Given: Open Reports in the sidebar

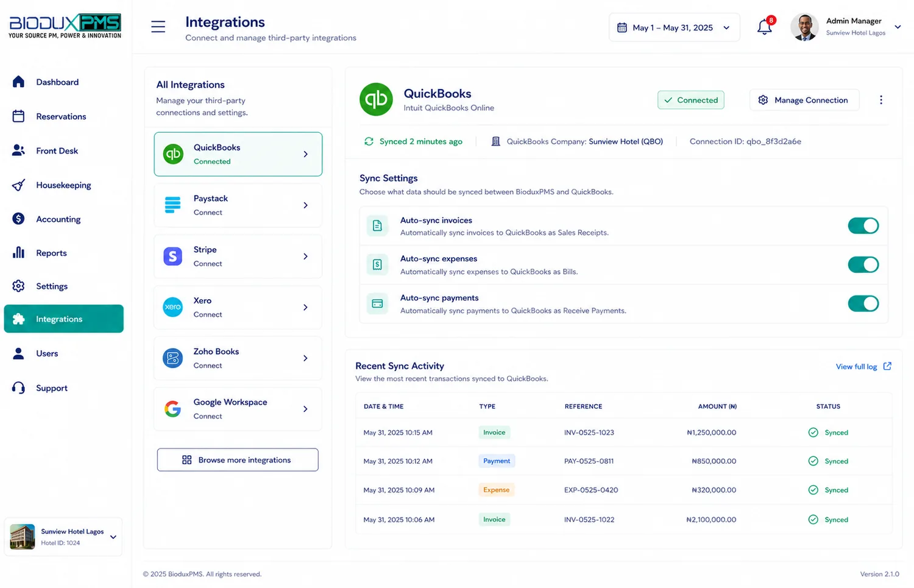Looking at the screenshot, I should coord(63,253).
